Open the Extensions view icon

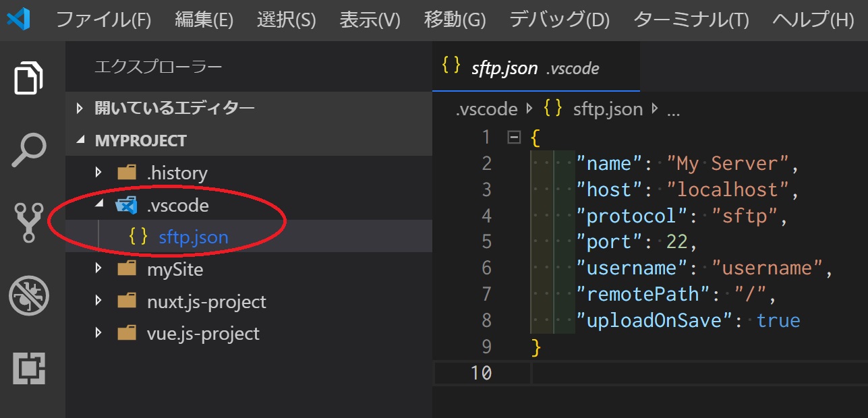click(30, 367)
